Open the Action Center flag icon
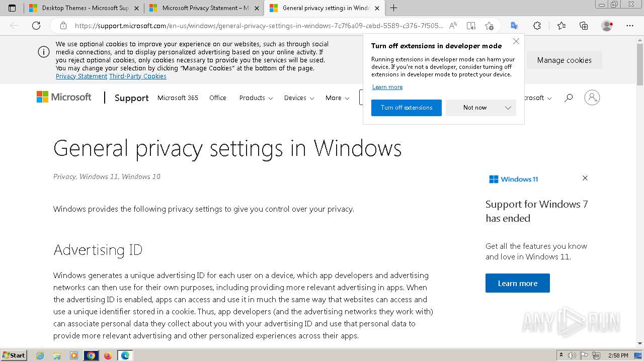Screen dimensions: 644x362 584,355
